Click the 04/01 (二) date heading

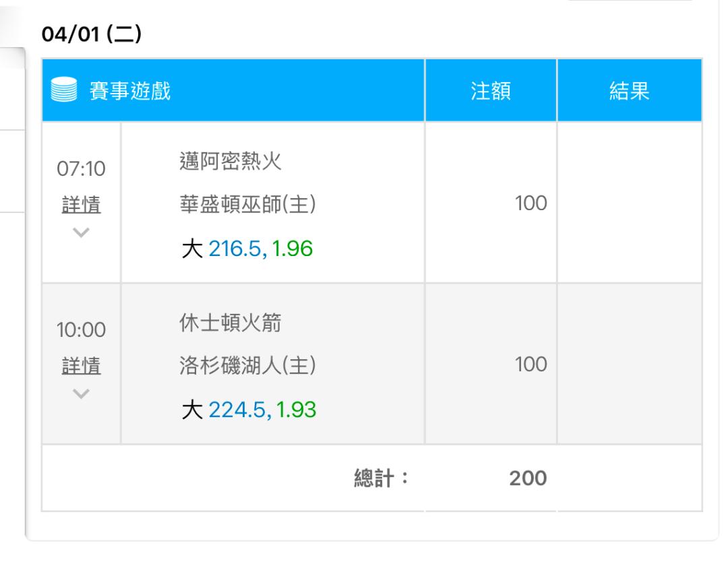[x=92, y=34]
